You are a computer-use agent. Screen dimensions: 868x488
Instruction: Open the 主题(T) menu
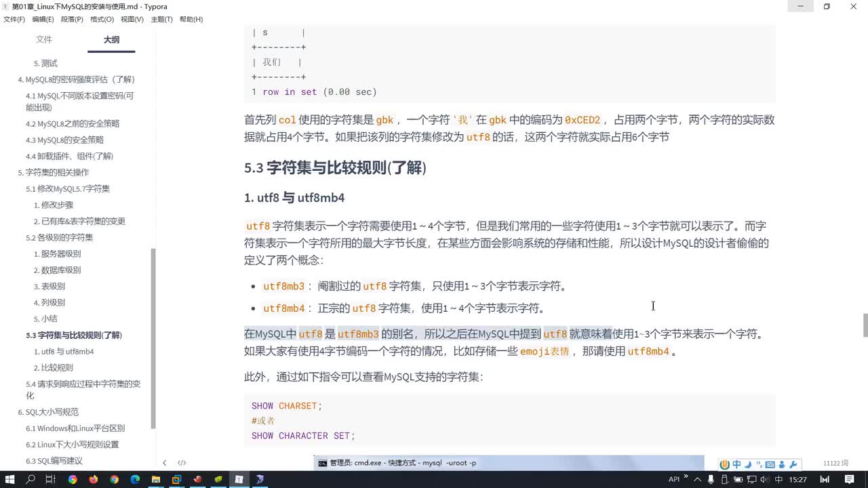pyautogui.click(x=161, y=19)
